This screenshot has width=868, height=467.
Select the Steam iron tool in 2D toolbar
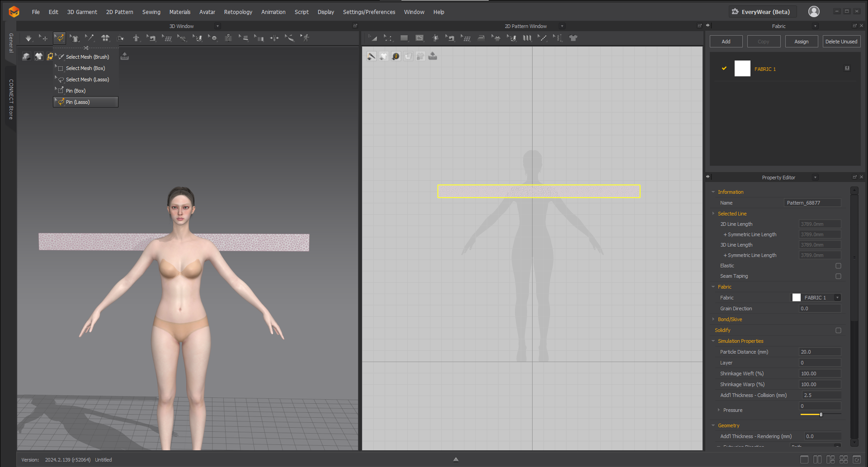pos(481,38)
